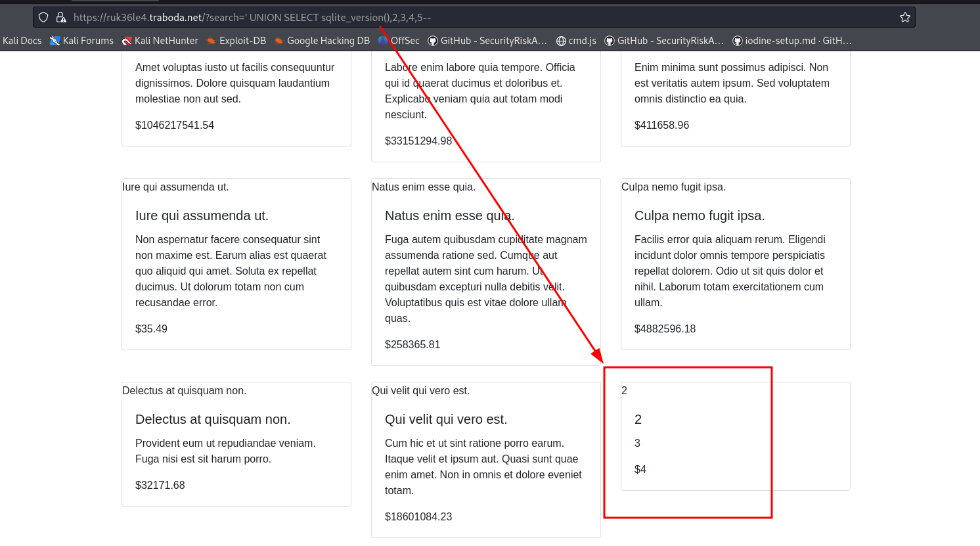Open the Kali NetHunter bookmark
The image size is (980, 546).
[x=160, y=41]
